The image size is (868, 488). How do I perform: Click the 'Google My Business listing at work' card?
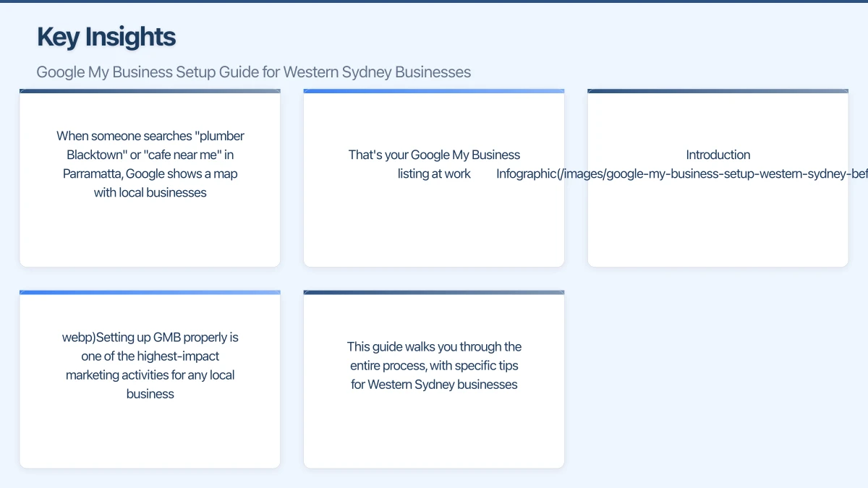434,178
